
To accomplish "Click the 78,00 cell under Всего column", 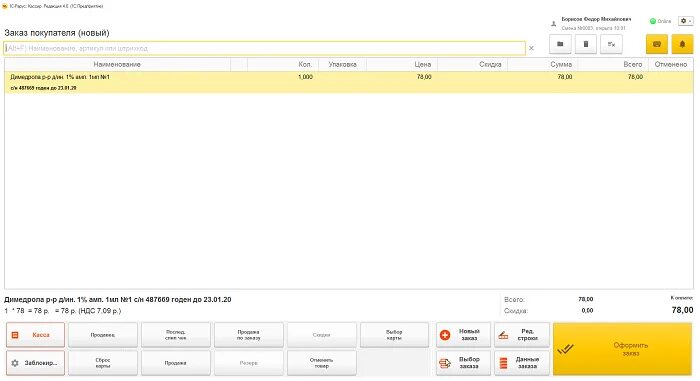I will click(x=635, y=77).
